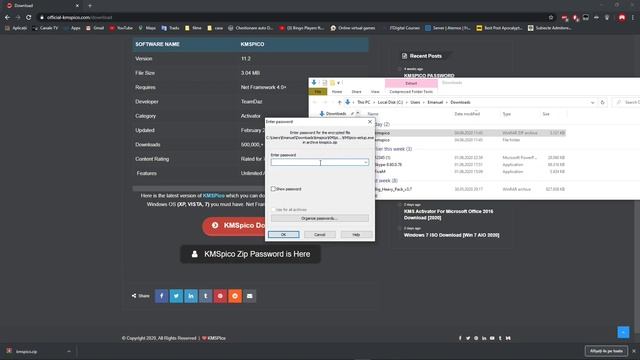Click the Organize passwords button
640x360 pixels.
(x=320, y=218)
